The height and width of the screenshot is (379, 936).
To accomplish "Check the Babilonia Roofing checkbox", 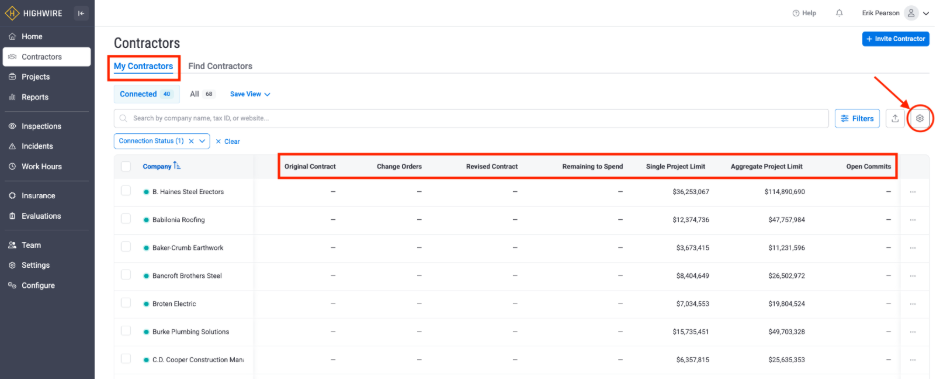I will click(126, 219).
